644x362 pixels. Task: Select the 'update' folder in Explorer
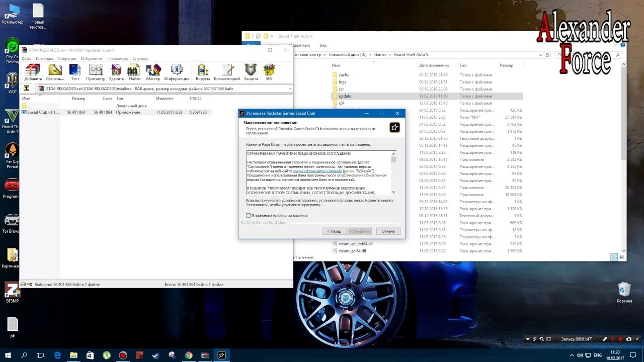pyautogui.click(x=427, y=96)
